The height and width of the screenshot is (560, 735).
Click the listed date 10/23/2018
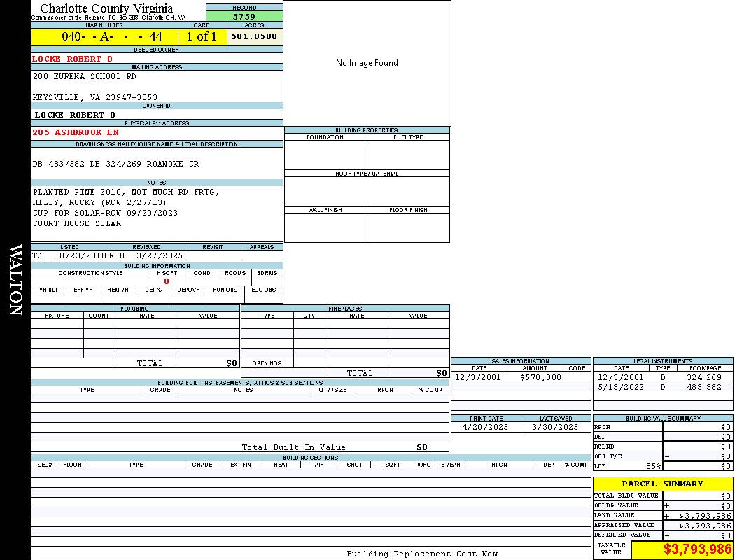pyautogui.click(x=80, y=256)
